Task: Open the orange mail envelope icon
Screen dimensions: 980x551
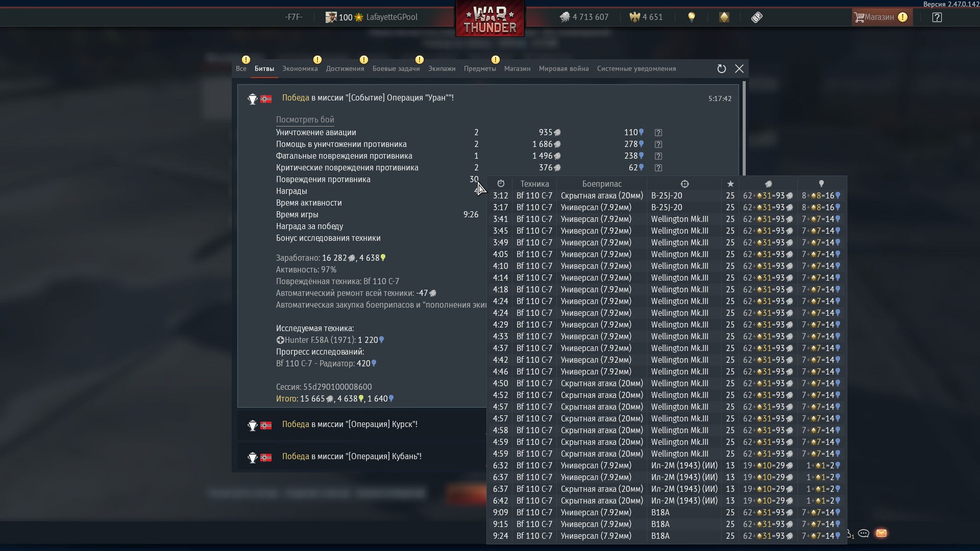Action: pos(881,533)
